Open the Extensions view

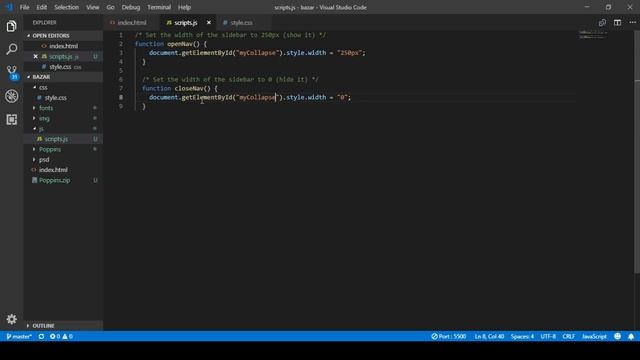point(11,120)
